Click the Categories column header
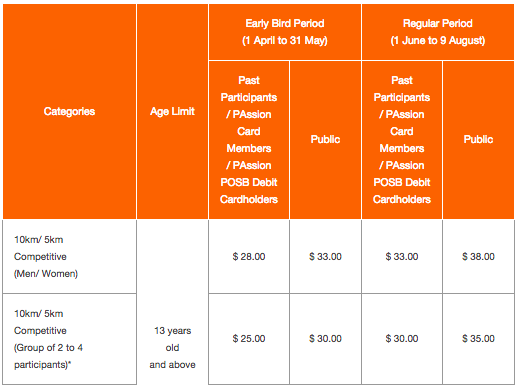 (69, 111)
